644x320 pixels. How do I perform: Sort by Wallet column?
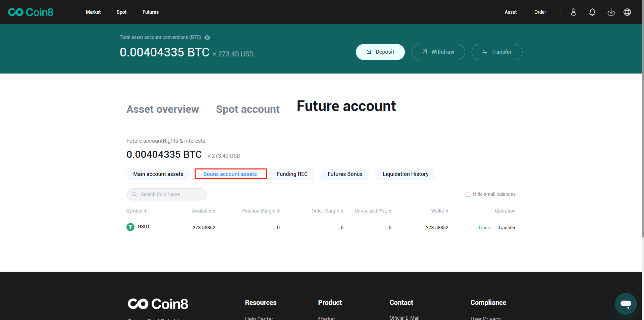tap(440, 211)
